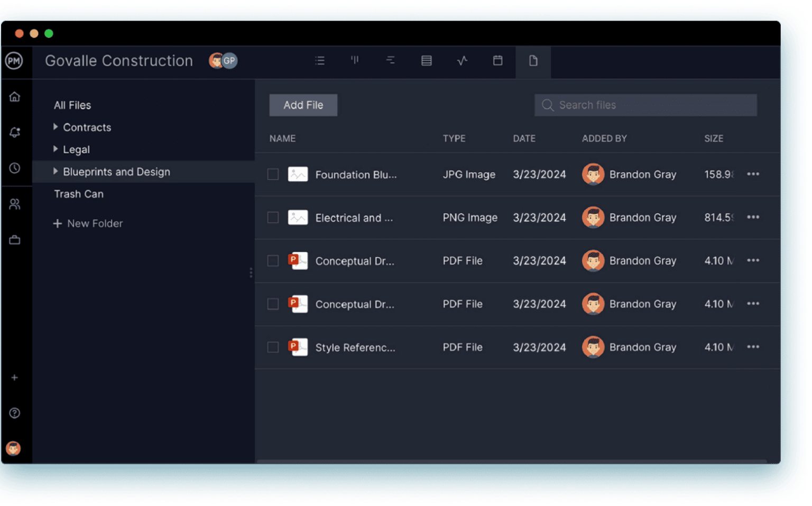Click the Files view icon
Viewport: 812px width, 506px height.
coord(533,60)
